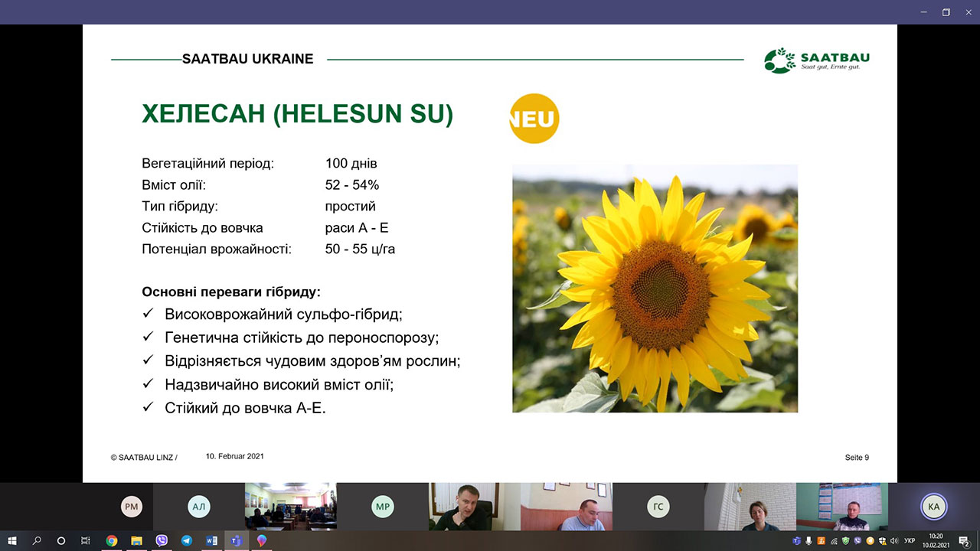
Task: Open Windows Search from the taskbar
Action: tap(37, 541)
